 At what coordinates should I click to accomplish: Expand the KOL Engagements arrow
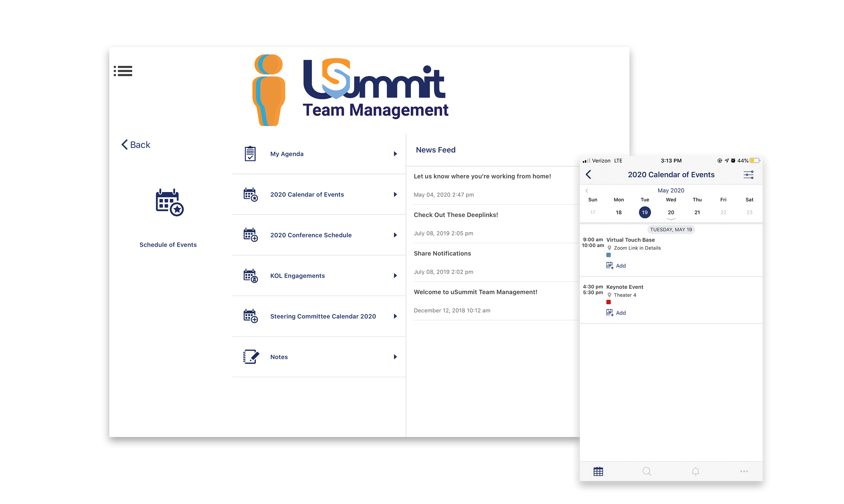[x=395, y=275]
